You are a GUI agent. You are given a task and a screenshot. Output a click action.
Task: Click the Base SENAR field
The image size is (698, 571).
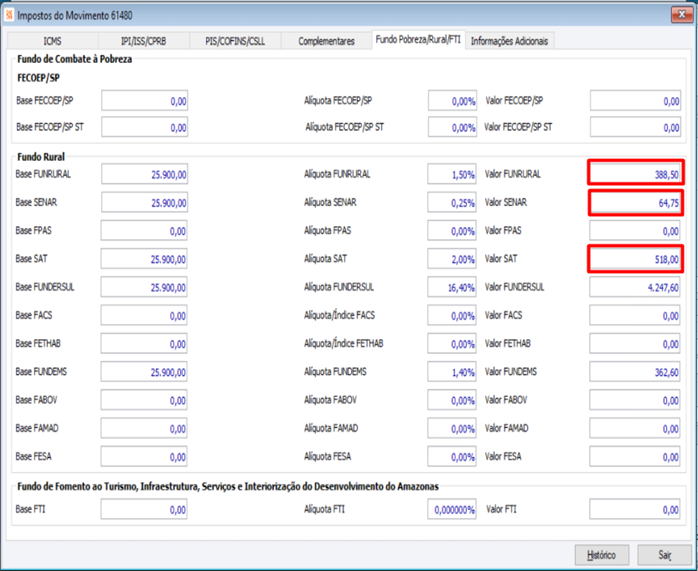[x=144, y=202]
